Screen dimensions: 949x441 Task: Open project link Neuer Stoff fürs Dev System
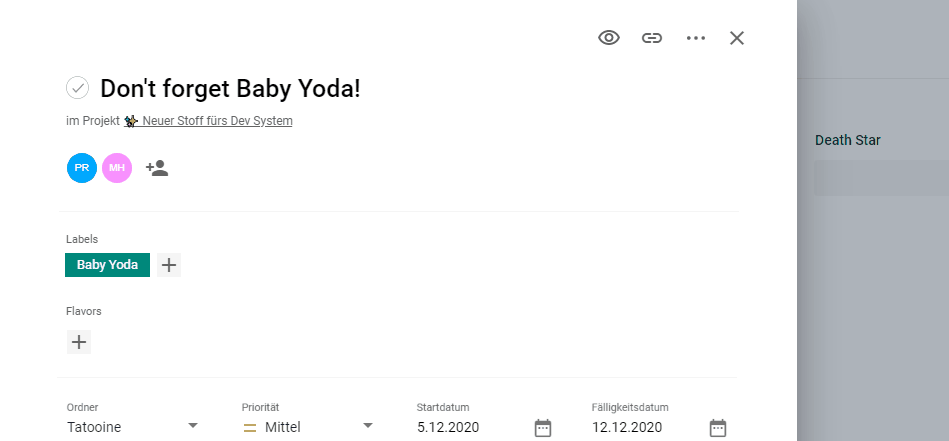216,121
